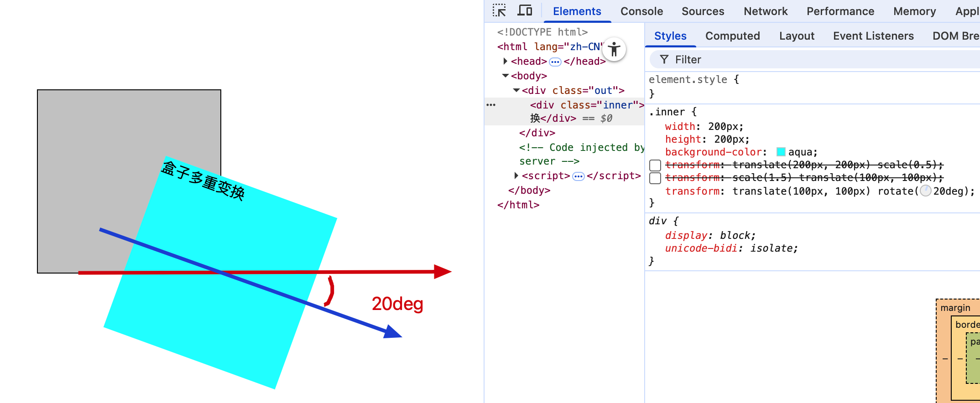This screenshot has width=980, height=403.
Task: Click the unicode-bidi isolate declaration
Action: [x=731, y=248]
